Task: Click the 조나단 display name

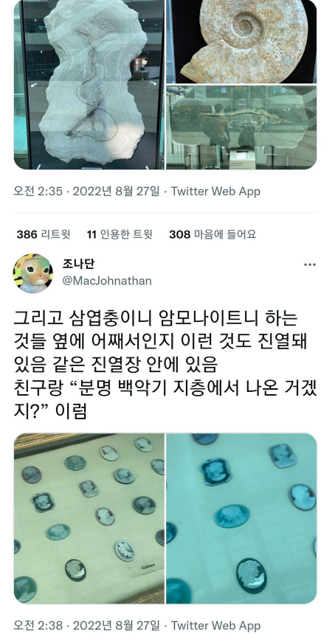Action: (79, 264)
